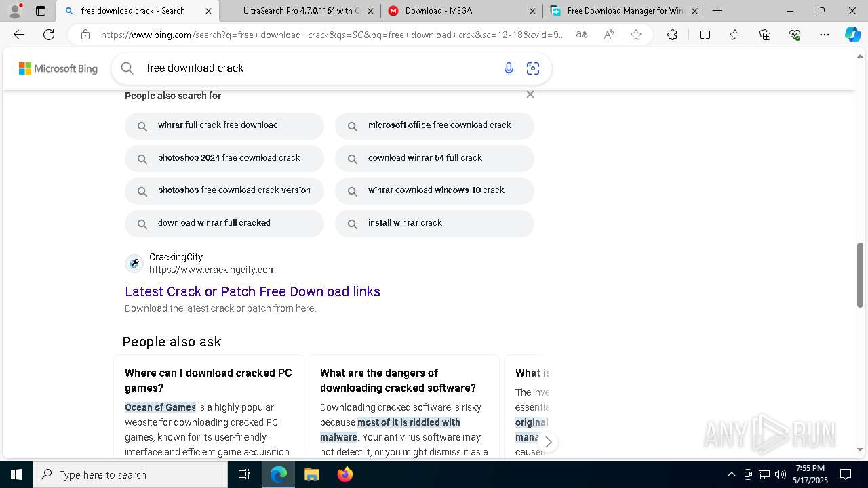The image size is (868, 488).
Task: Search download winrar 64 full crack
Action: [435, 158]
